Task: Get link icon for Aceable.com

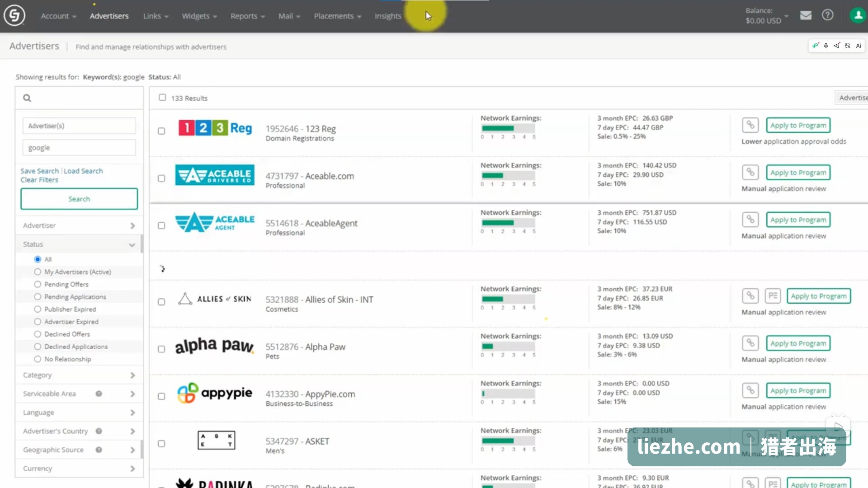Action: point(750,172)
